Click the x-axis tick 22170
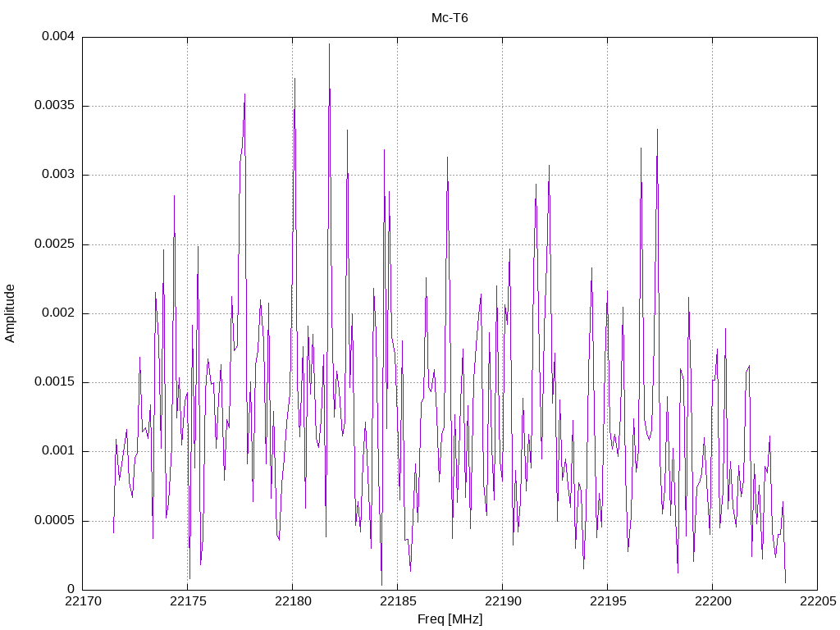 [83, 601]
